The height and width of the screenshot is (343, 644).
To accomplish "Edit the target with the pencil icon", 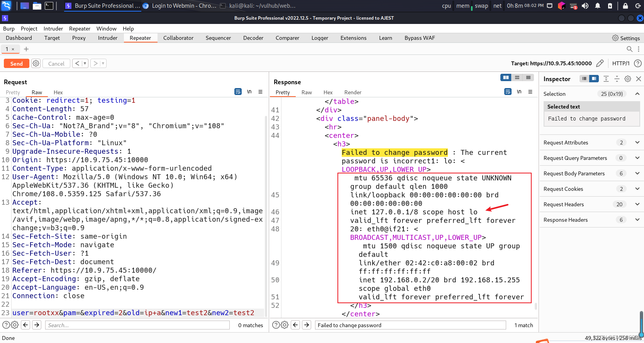I will click(x=600, y=63).
